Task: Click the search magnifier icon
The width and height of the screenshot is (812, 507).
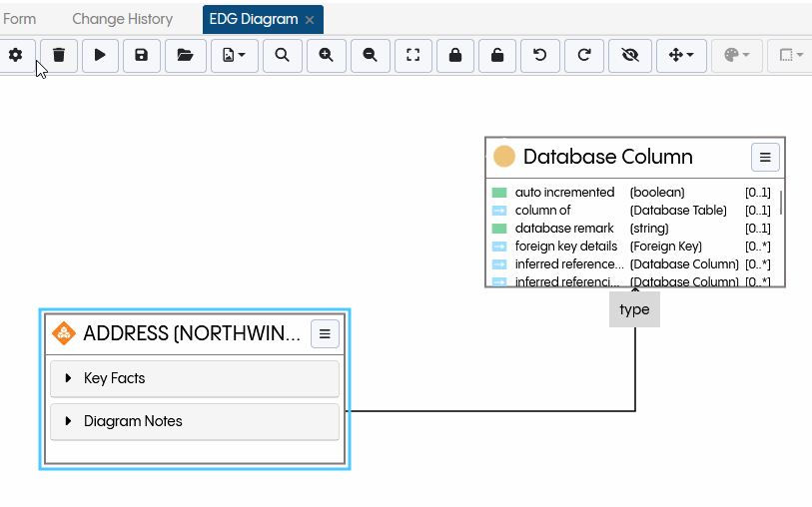Action: [x=283, y=56]
